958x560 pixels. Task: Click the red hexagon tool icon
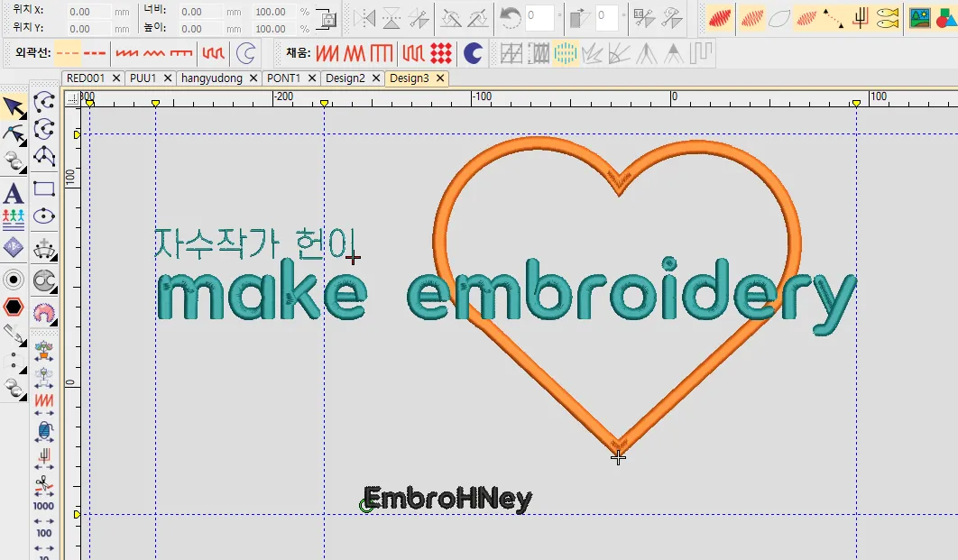[14, 307]
